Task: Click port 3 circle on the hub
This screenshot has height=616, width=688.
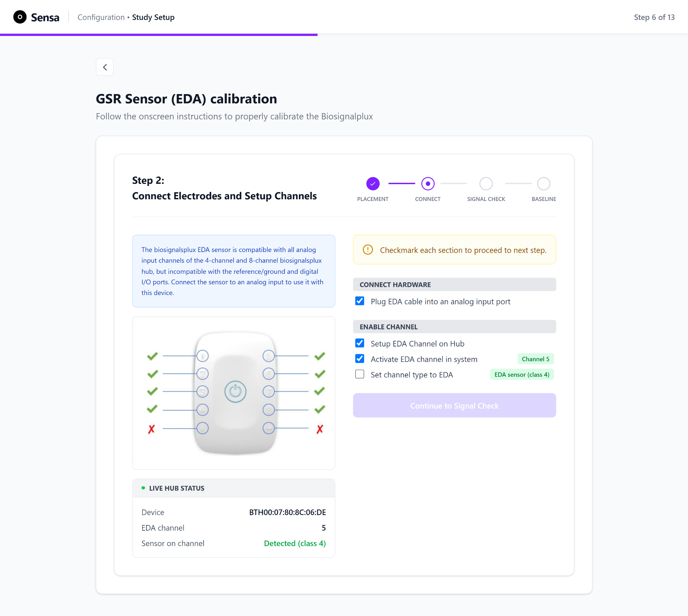Action: [203, 392]
